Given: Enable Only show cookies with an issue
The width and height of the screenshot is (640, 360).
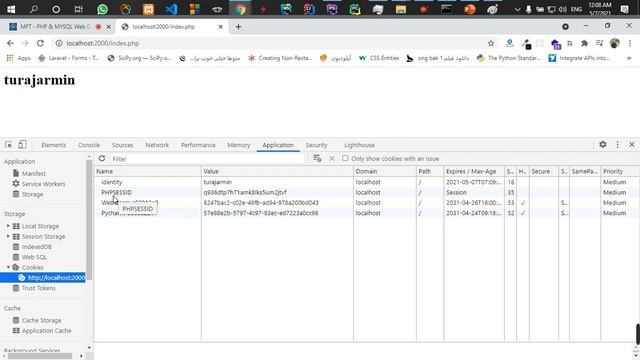Looking at the screenshot, I should pyautogui.click(x=345, y=158).
